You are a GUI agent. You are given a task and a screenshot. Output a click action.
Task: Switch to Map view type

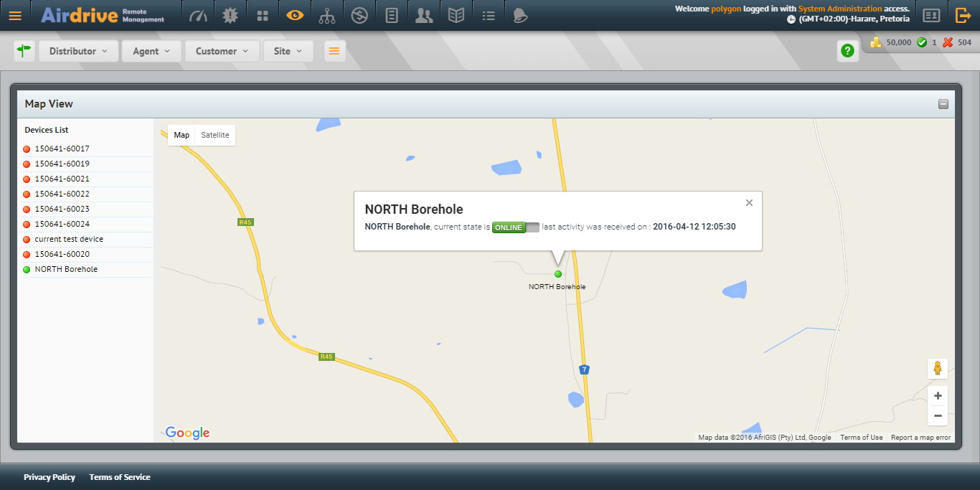pos(182,135)
